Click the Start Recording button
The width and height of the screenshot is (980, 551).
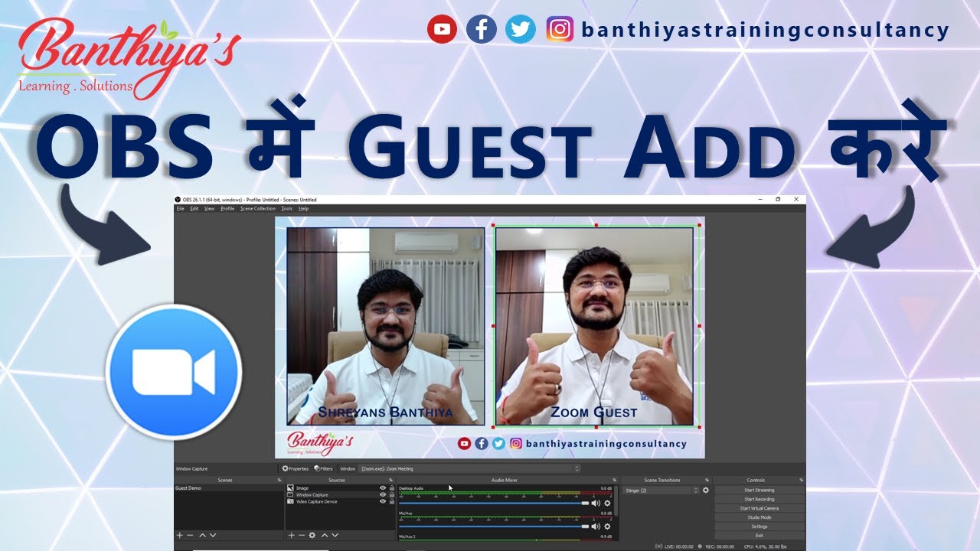coord(759,499)
